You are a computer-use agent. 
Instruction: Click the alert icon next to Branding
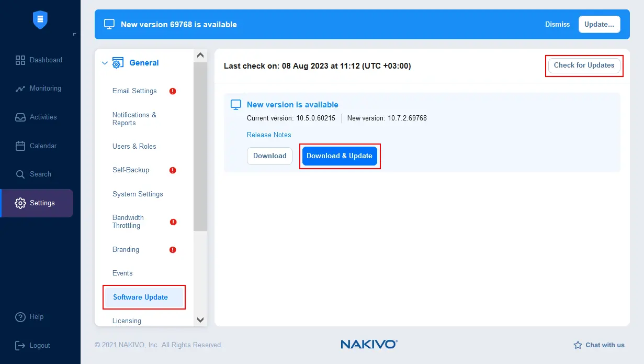pyautogui.click(x=173, y=250)
